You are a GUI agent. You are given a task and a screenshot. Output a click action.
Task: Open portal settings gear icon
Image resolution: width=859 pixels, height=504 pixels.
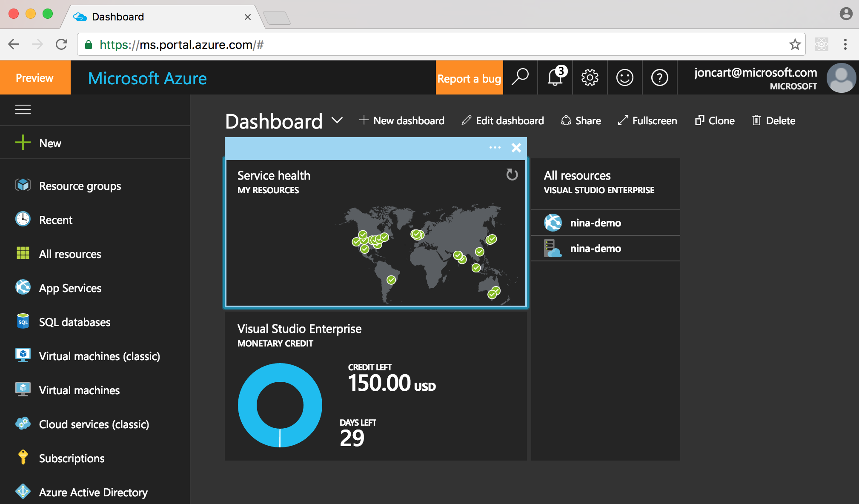pyautogui.click(x=590, y=78)
